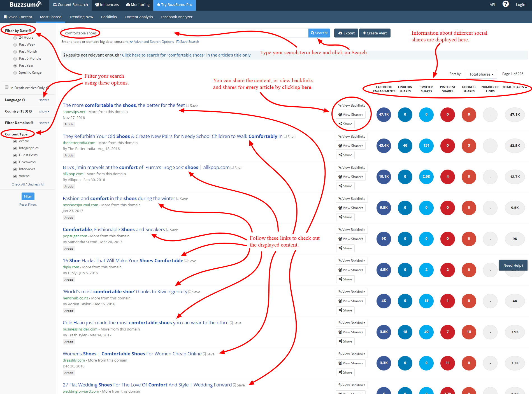Click Country (TLD) info icon

[30, 111]
